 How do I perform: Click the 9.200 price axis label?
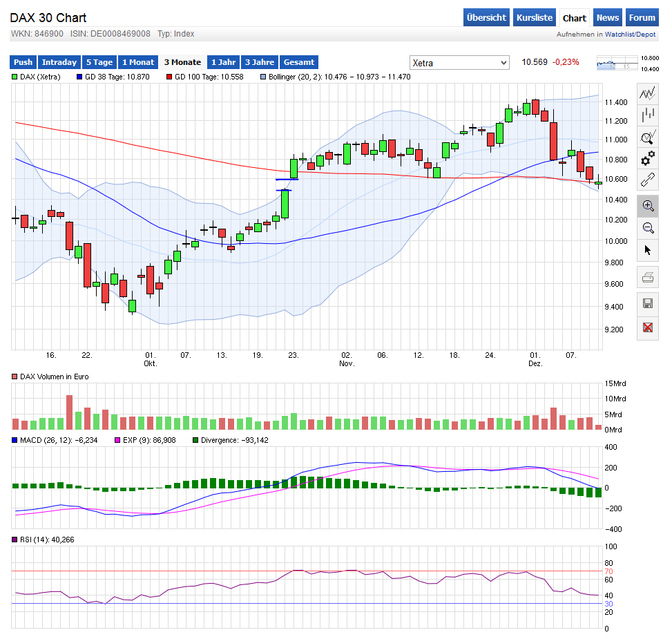[x=614, y=330]
